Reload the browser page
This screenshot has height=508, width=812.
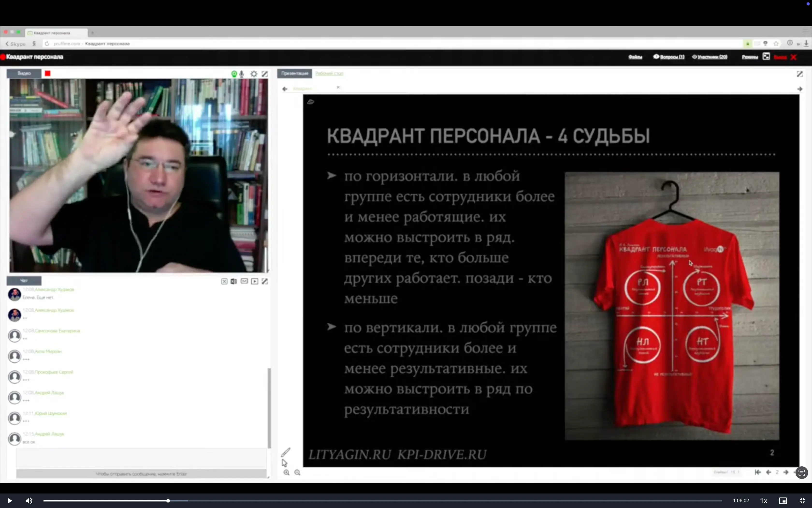pyautogui.click(x=47, y=44)
